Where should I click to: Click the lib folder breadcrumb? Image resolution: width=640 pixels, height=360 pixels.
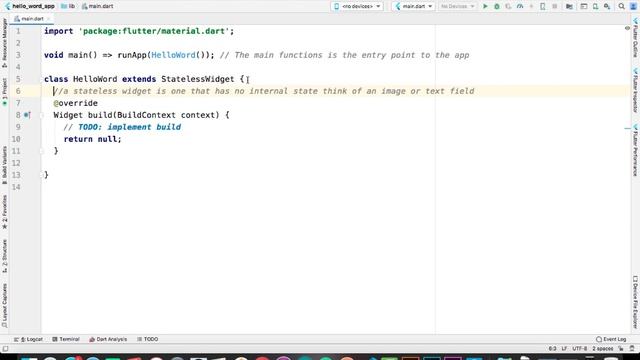(x=68, y=6)
